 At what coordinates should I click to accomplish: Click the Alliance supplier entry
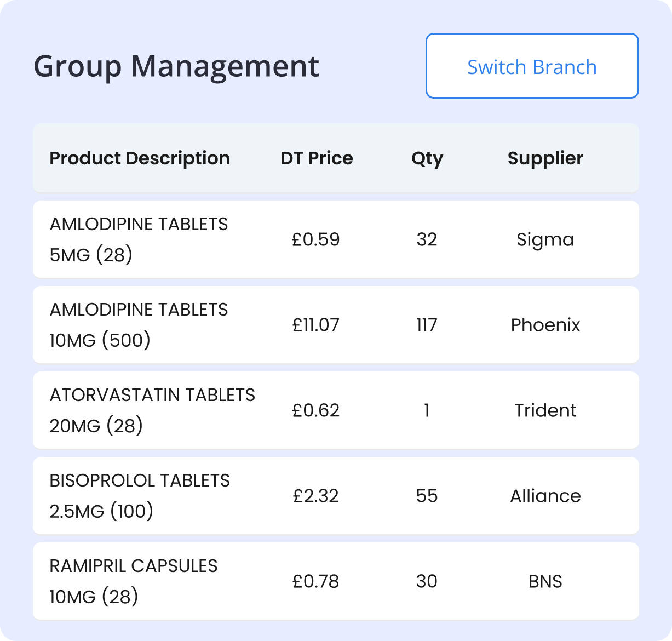pos(545,495)
